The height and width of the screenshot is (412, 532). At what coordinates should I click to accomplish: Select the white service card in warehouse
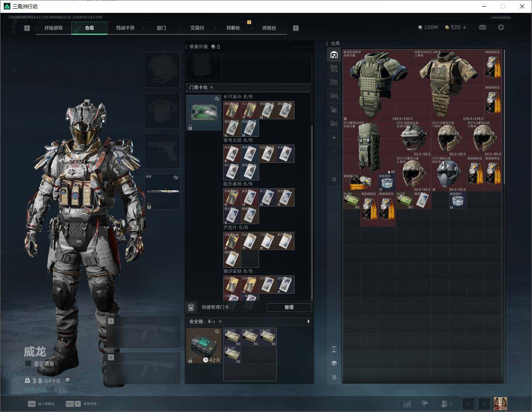pos(422,200)
